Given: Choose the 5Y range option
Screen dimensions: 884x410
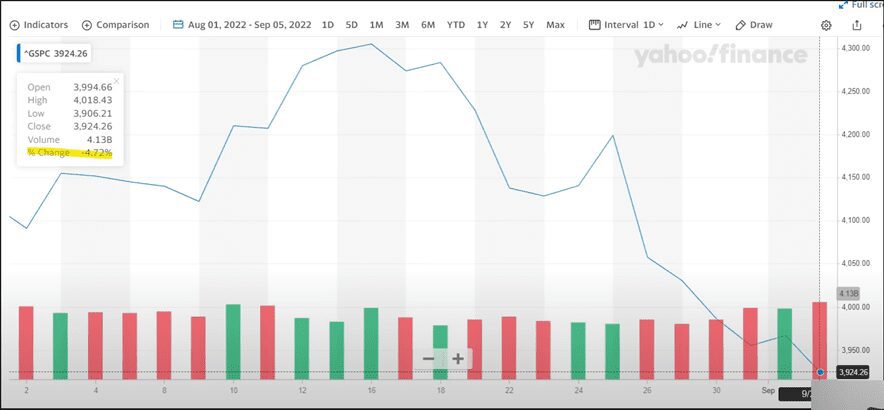Looking at the screenshot, I should pyautogui.click(x=529, y=24).
